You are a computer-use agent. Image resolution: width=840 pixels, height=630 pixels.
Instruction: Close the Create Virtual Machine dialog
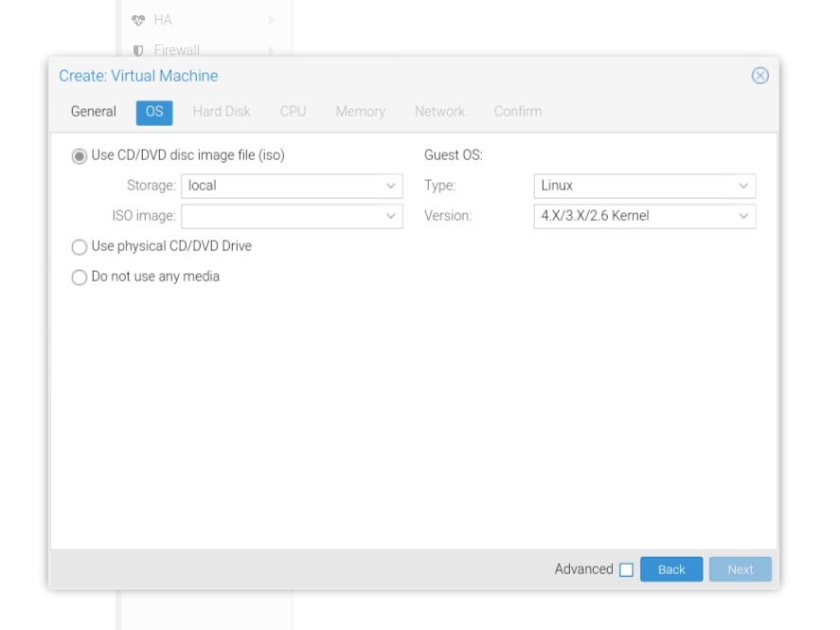pos(760,76)
